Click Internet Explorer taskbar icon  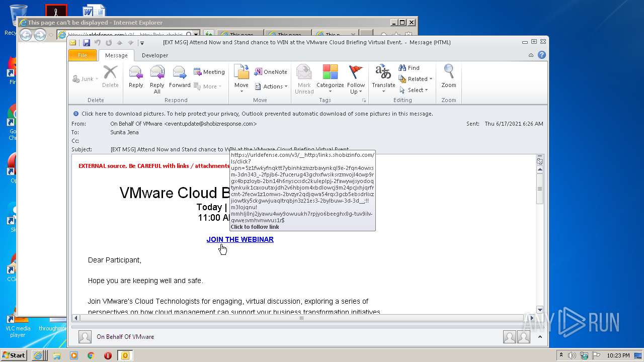(38, 355)
